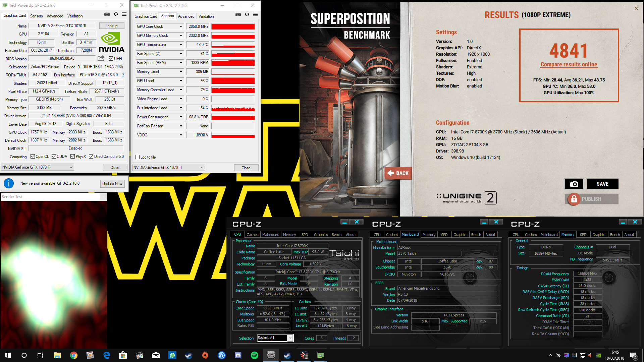Click the BIOS share/export icon
Viewport: 644px width, 362px height.
tap(101, 58)
